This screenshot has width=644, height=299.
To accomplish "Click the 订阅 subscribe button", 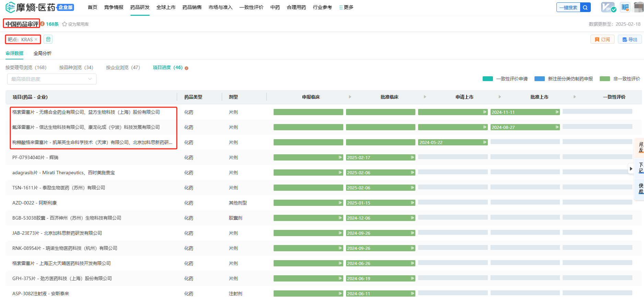I will coord(602,40).
